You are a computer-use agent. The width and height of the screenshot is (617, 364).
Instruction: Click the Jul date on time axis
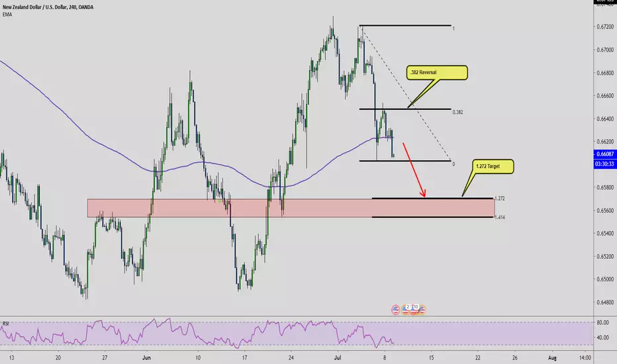pyautogui.click(x=337, y=357)
